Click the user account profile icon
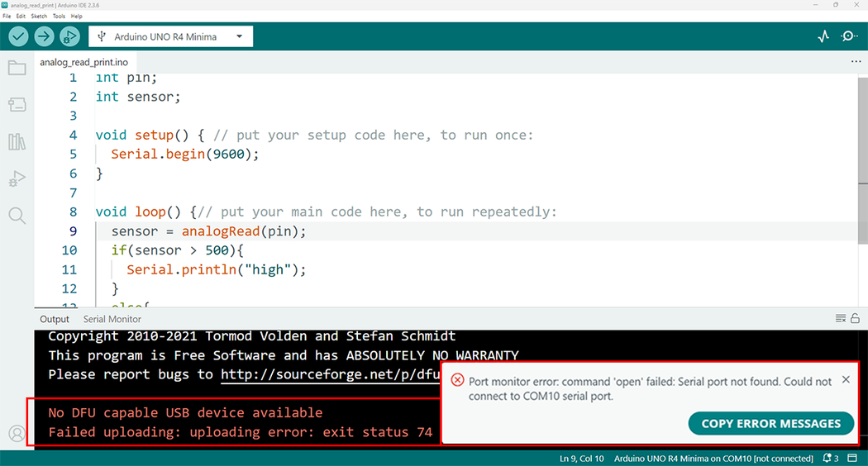The height and width of the screenshot is (466, 868). click(x=17, y=433)
